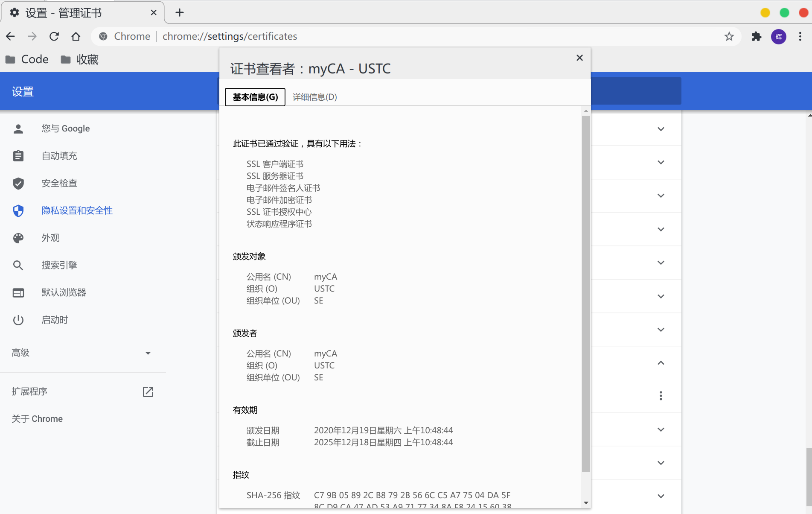Select the SSL 客户端证书 usage line

[275, 164]
